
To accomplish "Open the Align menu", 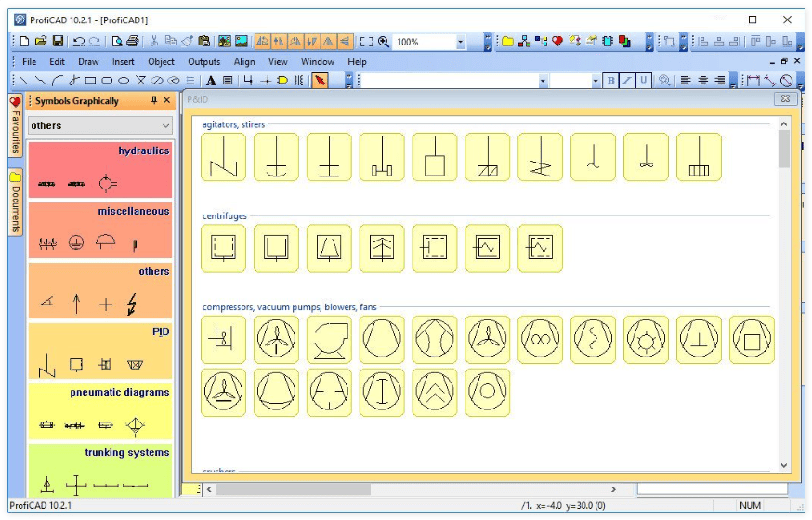I will (244, 61).
